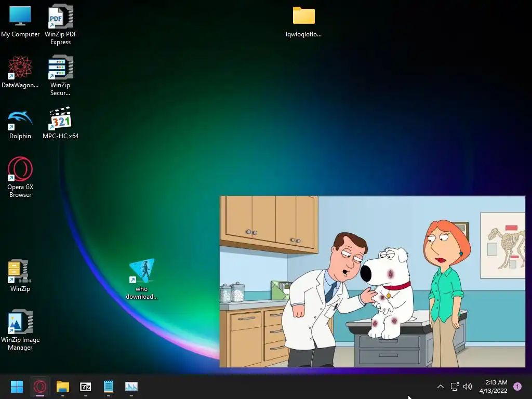This screenshot has width=532, height=399.
Task: Select the MPC-HC x64 shortcut
Action: tap(60, 123)
